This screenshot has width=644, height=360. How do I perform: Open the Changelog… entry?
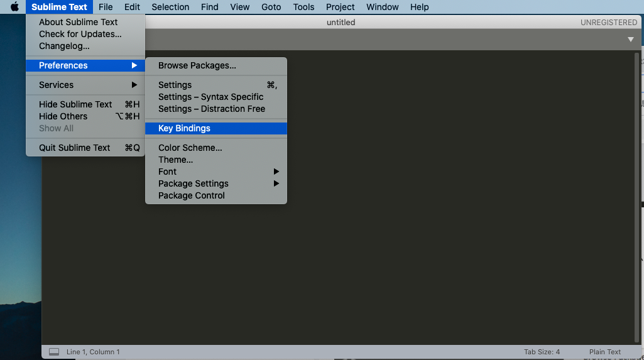85,46
